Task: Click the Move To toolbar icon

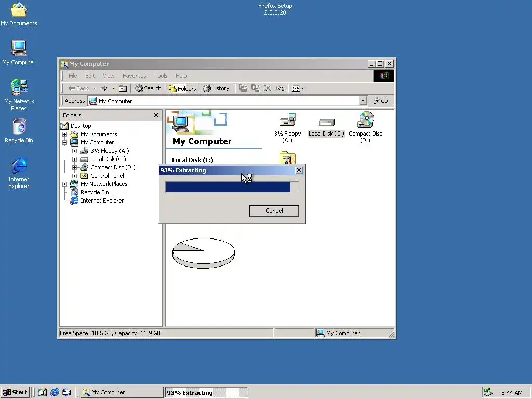Action: pos(243,88)
